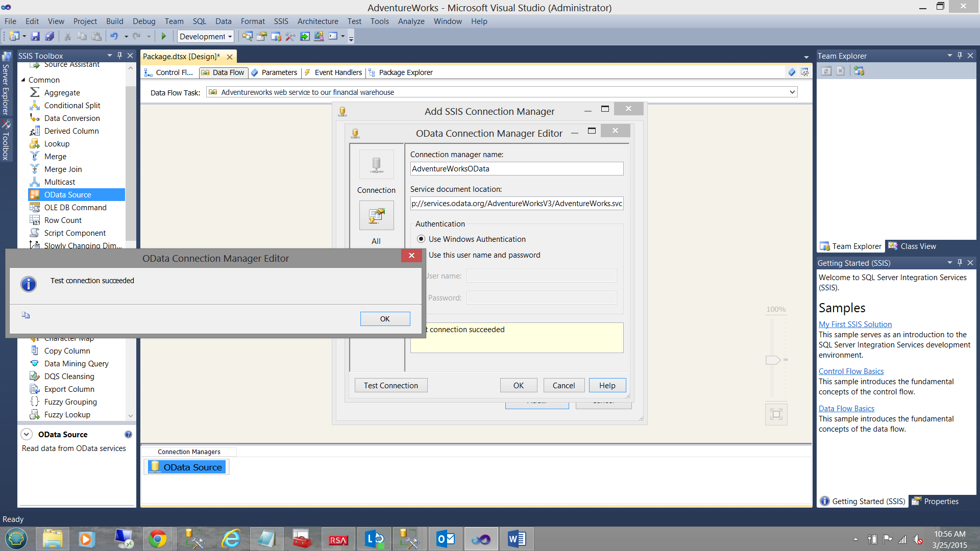Image resolution: width=980 pixels, height=551 pixels.
Task: Open Google Chrome from the taskbar
Action: [157, 539]
